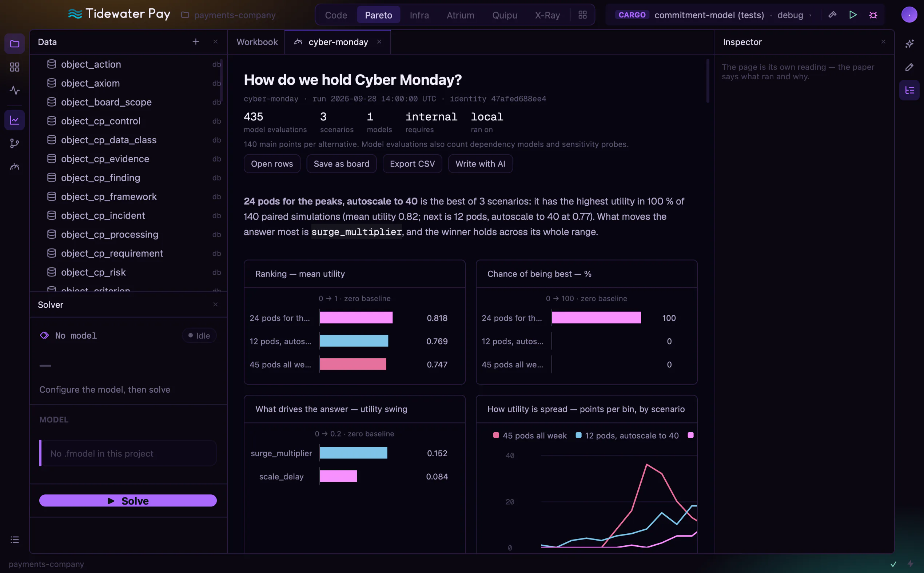Open the debug profile dropdown
Image resolution: width=924 pixels, height=573 pixels.
794,15
